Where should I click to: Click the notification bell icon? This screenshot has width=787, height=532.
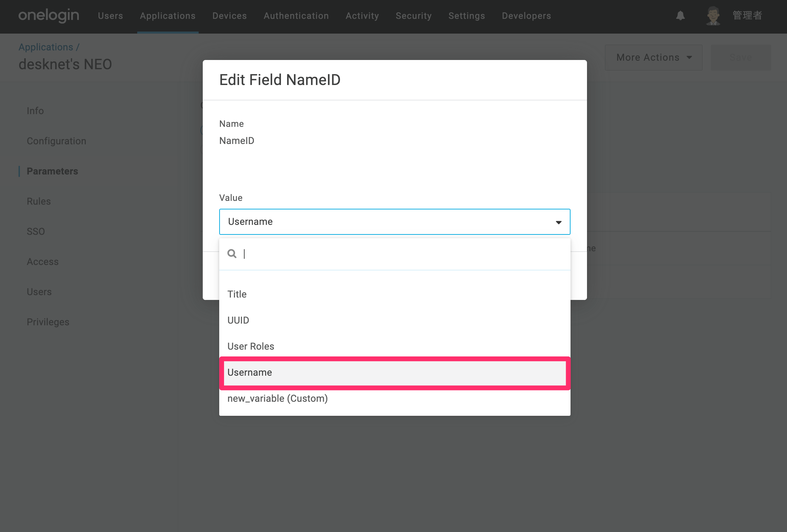tap(680, 15)
